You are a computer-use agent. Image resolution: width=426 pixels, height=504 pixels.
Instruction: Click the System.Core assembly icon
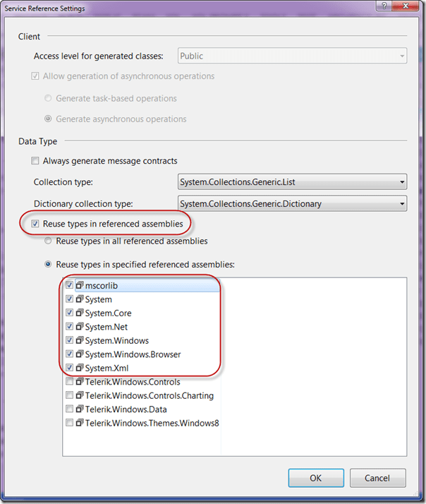[80, 313]
